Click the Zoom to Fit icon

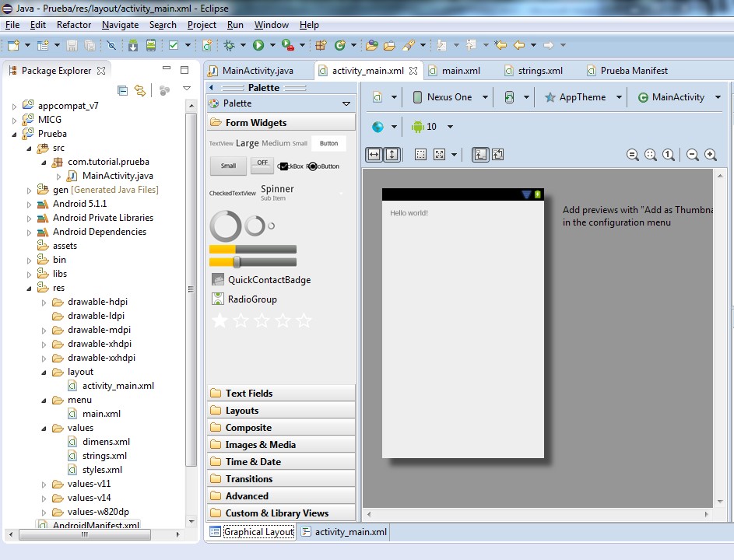point(651,155)
